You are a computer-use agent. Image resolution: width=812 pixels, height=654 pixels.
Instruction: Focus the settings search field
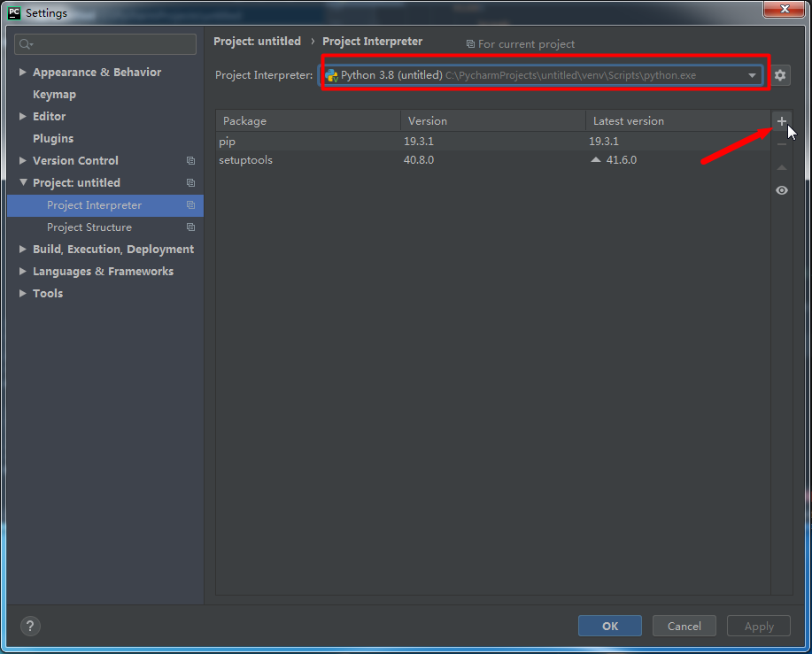105,44
